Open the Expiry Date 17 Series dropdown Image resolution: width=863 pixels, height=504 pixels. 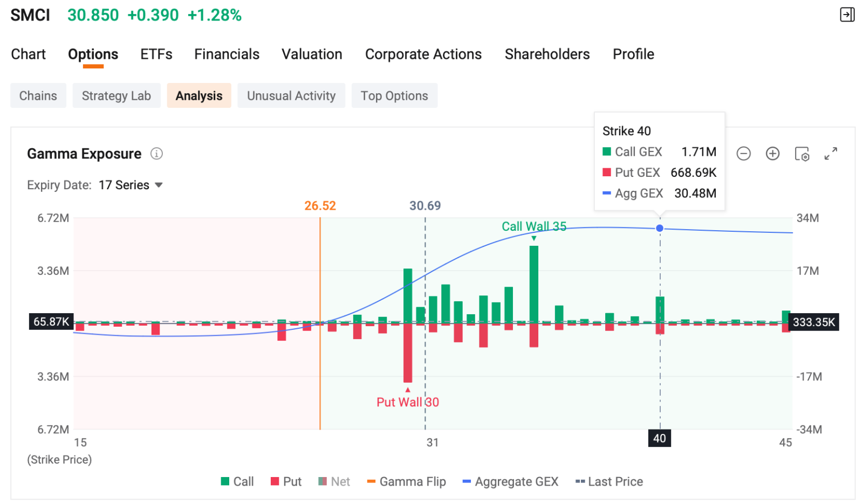[x=131, y=185]
